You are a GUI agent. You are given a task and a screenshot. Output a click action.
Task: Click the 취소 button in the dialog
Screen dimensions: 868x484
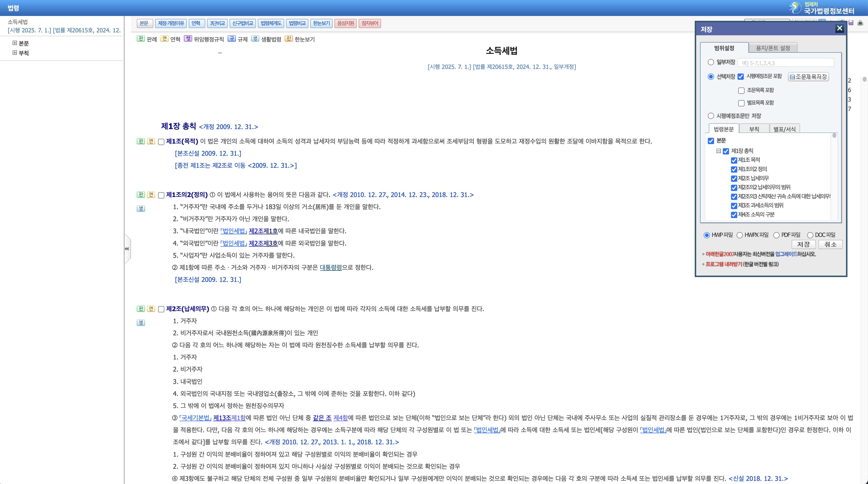point(830,244)
